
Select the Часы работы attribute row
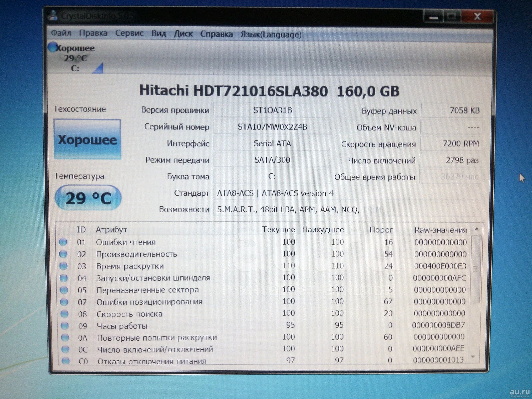coord(263,326)
